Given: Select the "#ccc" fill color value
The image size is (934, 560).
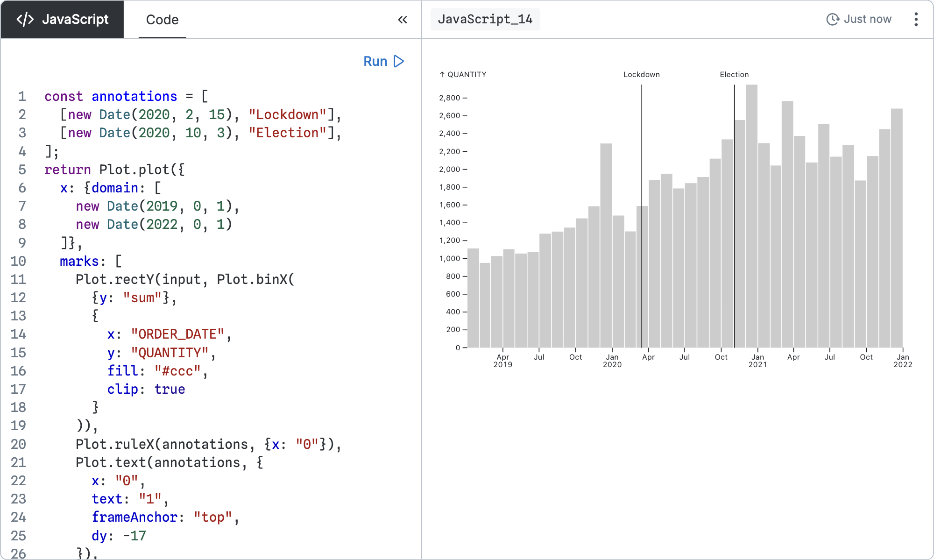Looking at the screenshot, I should click(177, 371).
